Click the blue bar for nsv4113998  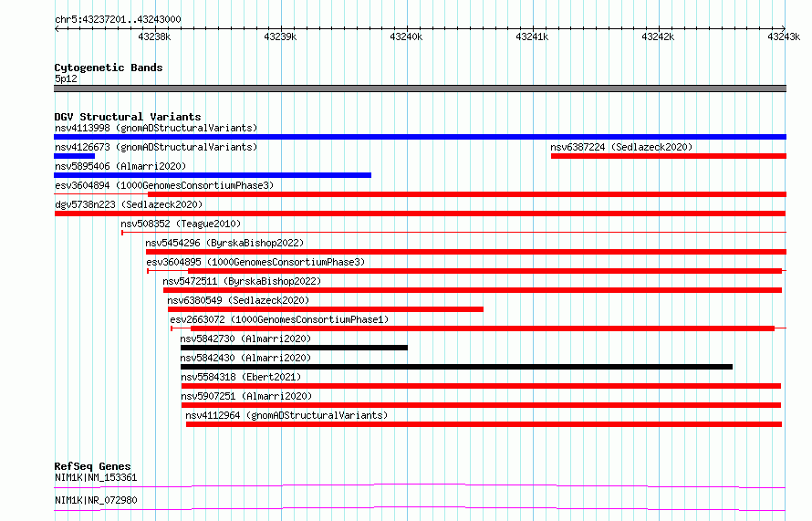pos(420,137)
